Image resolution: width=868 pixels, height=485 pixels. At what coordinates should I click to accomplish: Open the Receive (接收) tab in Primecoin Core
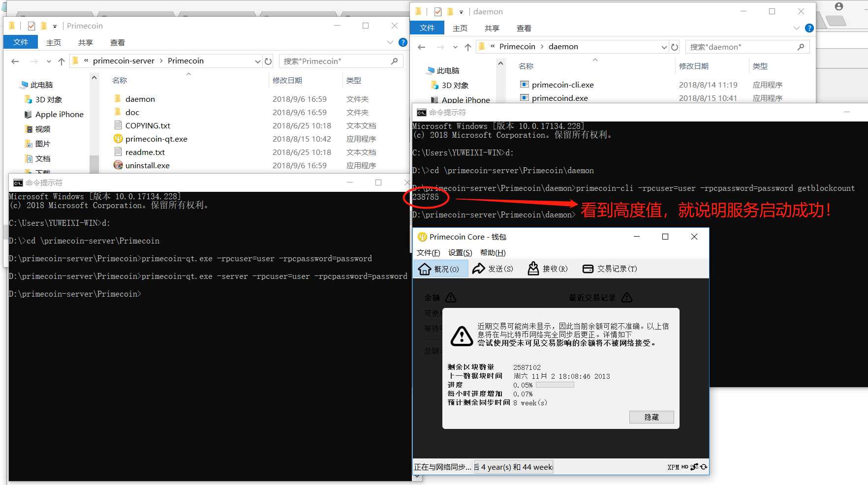pyautogui.click(x=548, y=269)
